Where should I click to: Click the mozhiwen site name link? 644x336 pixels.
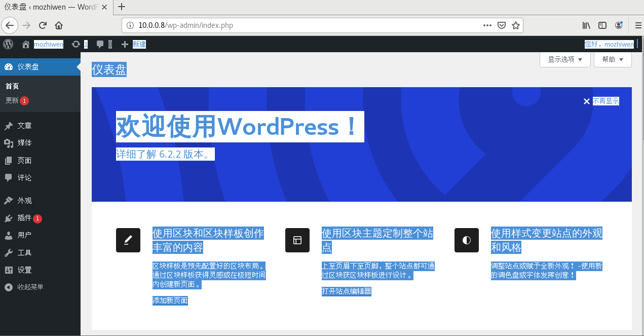[49, 44]
